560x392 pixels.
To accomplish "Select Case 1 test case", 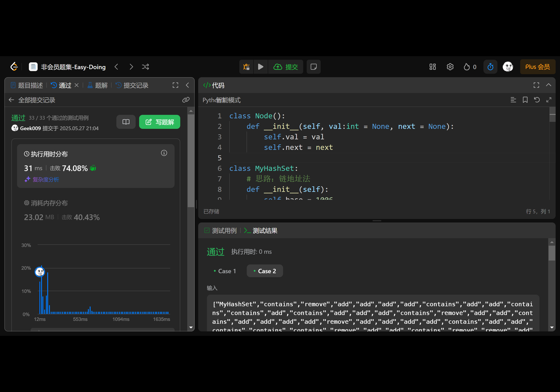I will click(225, 271).
